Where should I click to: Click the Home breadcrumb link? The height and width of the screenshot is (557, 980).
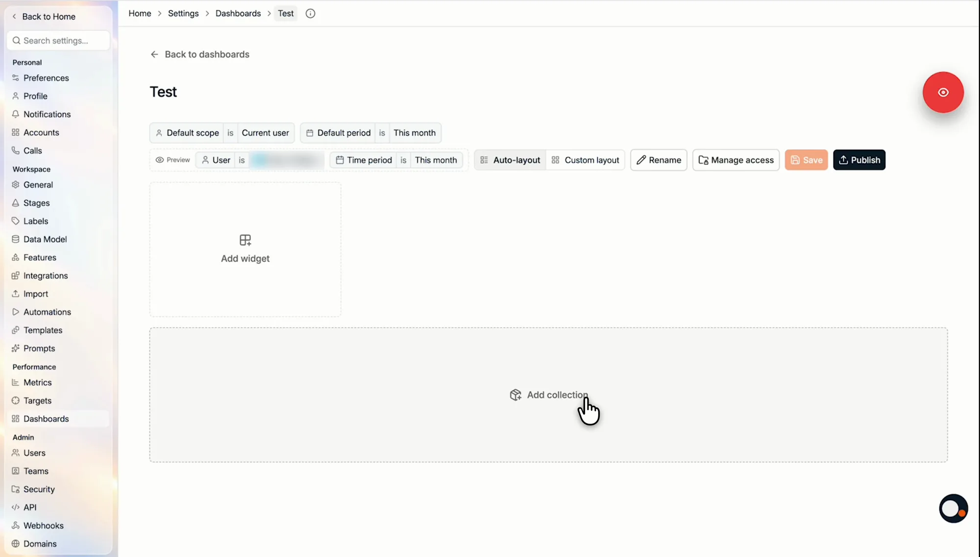pos(140,13)
